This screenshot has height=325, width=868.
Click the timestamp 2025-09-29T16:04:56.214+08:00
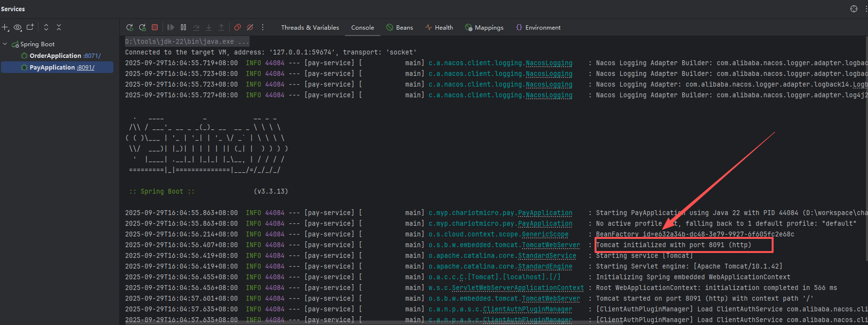tap(181, 235)
